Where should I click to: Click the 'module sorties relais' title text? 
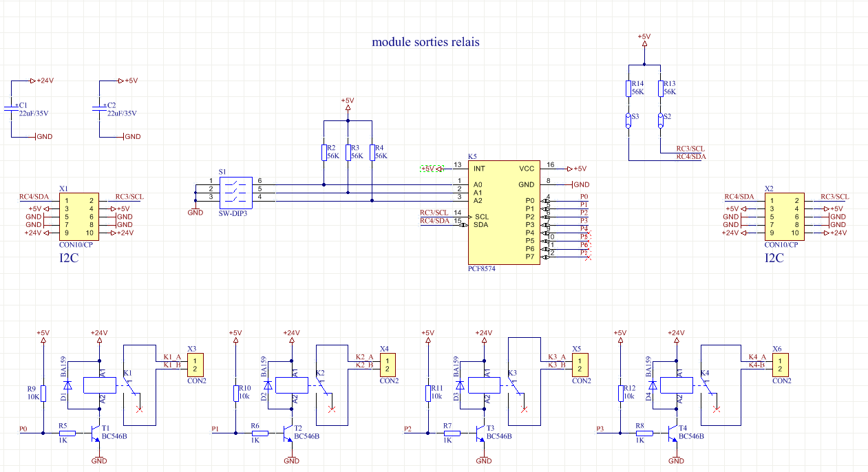click(425, 42)
